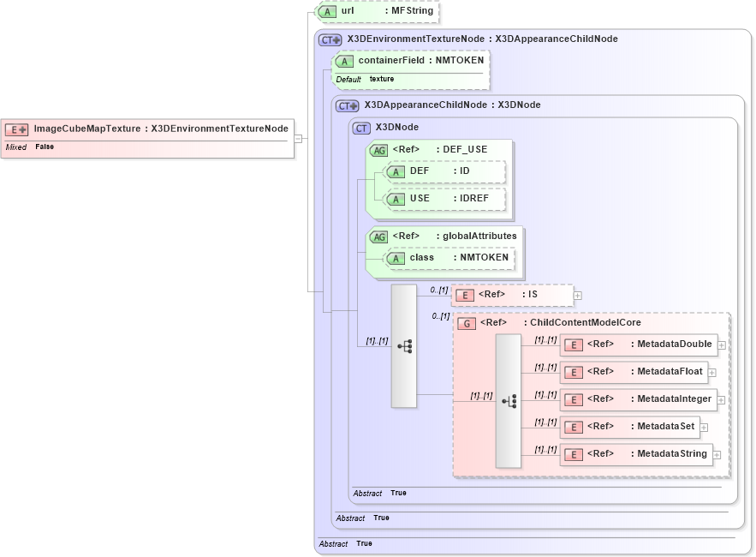Screen dimensions: 756x557
Task: Expand the MetadataInteger element reference
Action: click(721, 400)
